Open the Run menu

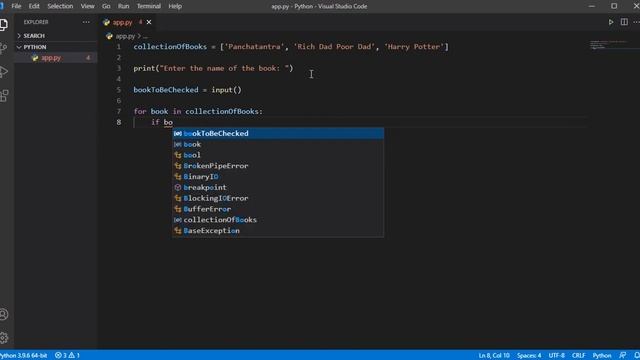click(x=123, y=6)
